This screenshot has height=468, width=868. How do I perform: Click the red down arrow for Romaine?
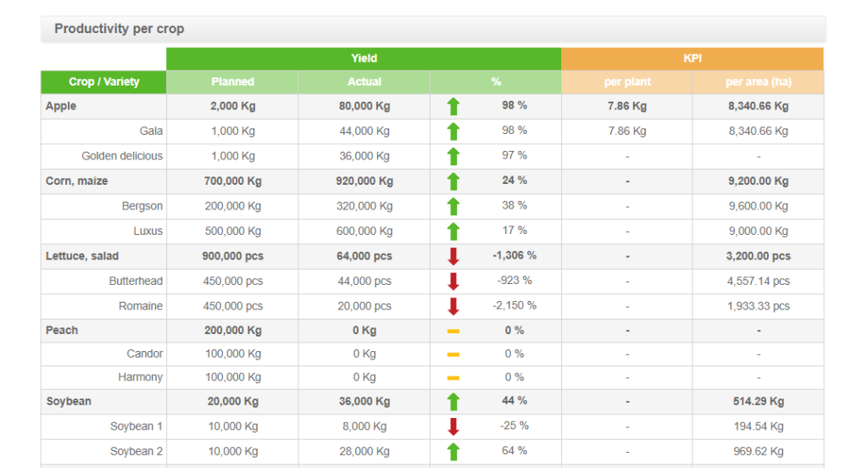point(453,306)
